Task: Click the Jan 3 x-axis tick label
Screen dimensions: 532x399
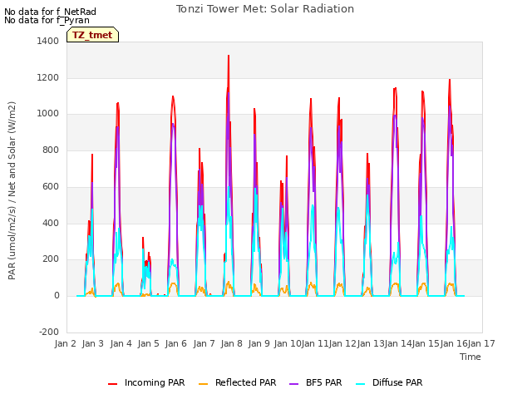Action: [x=92, y=343]
